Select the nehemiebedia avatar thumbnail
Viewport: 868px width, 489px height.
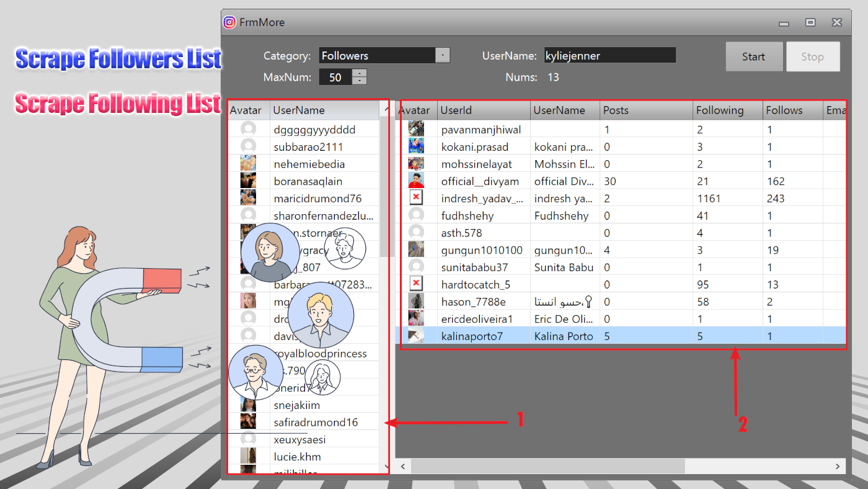(248, 164)
